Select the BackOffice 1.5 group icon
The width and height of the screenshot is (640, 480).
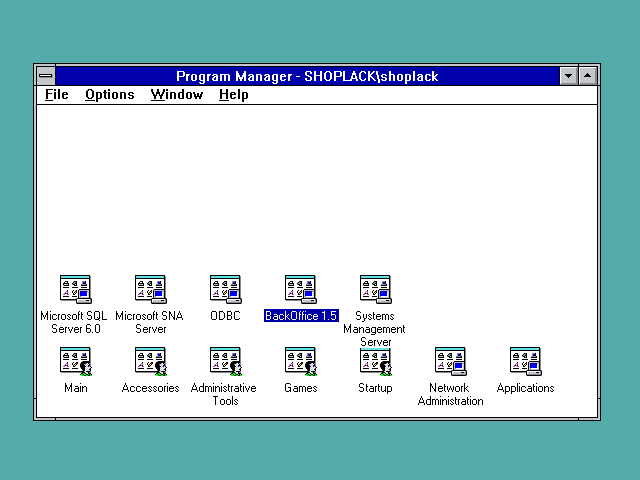click(x=301, y=289)
